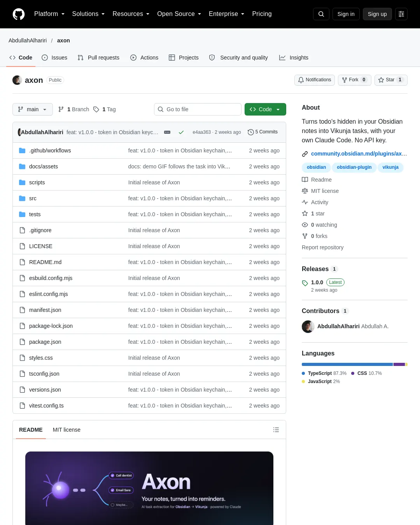The height and width of the screenshot is (525, 420).
Task: Click the book icon next to Readme
Action: pyautogui.click(x=305, y=180)
